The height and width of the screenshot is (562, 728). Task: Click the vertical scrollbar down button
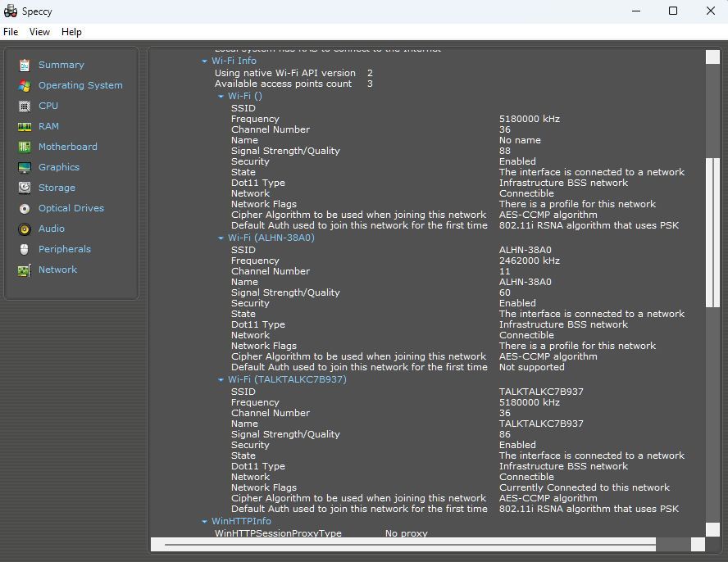click(712, 529)
